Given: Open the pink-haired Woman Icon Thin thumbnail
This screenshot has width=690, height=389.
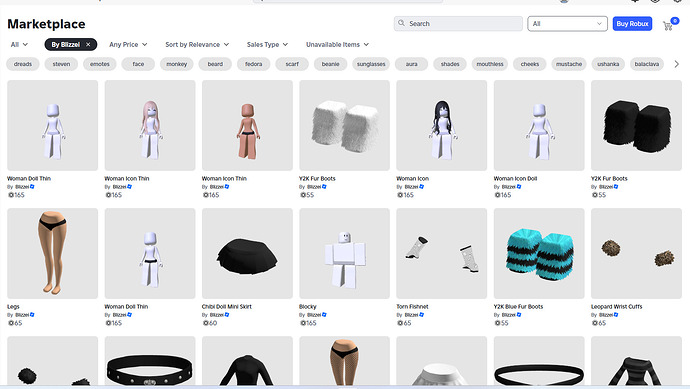Looking at the screenshot, I should point(150,125).
